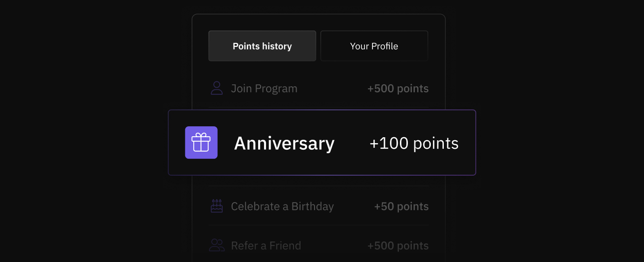This screenshot has height=262, width=644.
Task: Open the Your Profile tab
Action: [x=374, y=46]
